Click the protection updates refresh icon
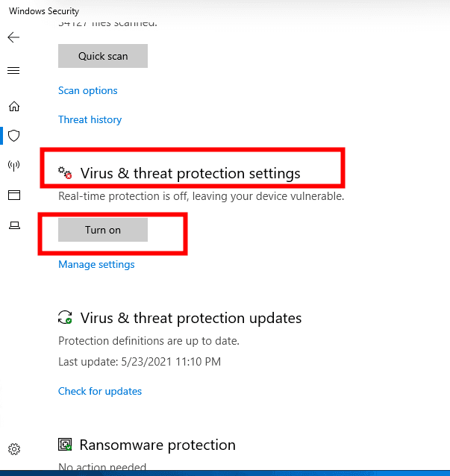 tap(66, 318)
